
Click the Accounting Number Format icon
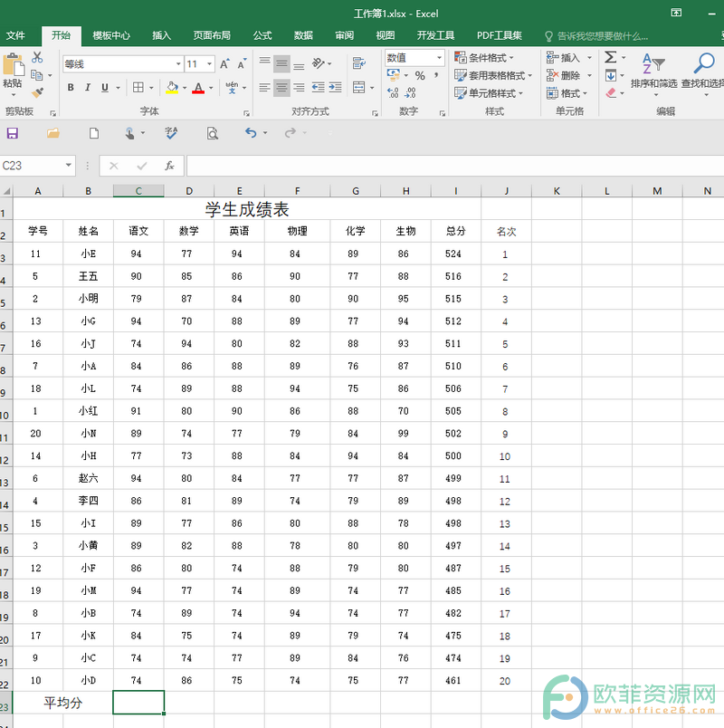coord(393,75)
